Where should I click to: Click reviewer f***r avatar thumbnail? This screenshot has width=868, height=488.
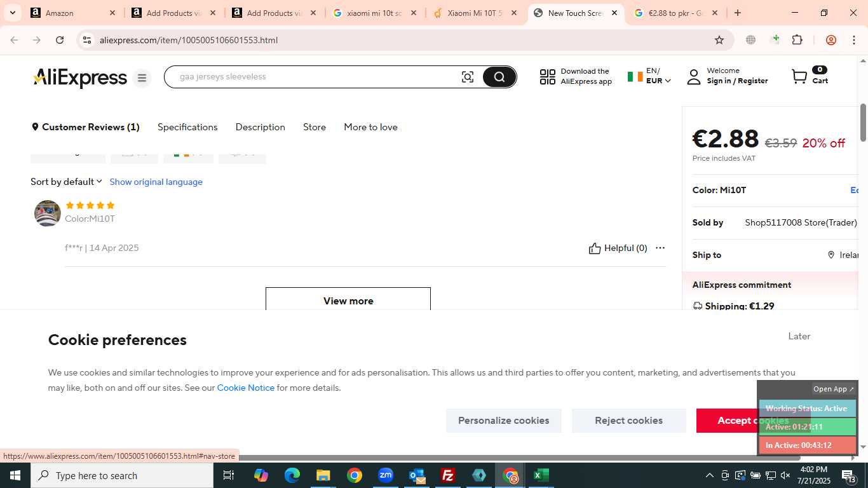[48, 213]
